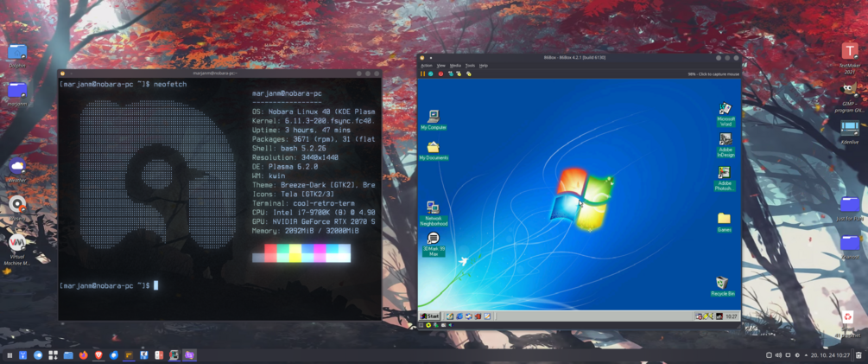Open Virtual Machine Manager desktop icon
868x364 pixels.
pyautogui.click(x=17, y=249)
